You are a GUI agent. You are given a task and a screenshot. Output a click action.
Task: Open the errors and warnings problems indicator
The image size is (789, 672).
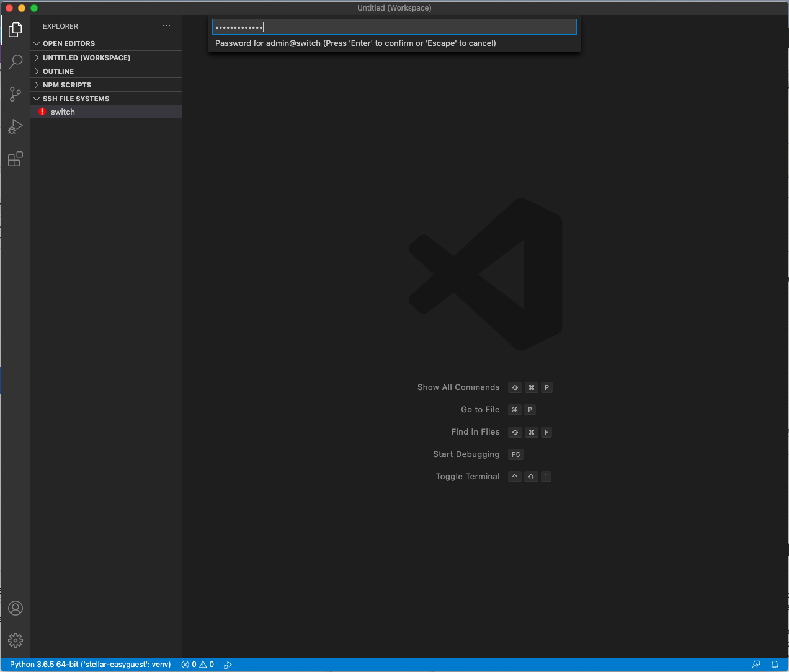tap(198, 665)
